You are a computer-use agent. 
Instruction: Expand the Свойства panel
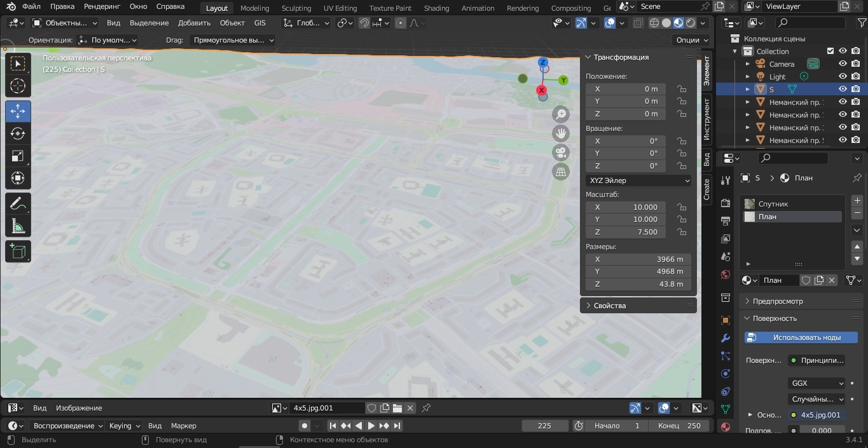[x=609, y=306]
